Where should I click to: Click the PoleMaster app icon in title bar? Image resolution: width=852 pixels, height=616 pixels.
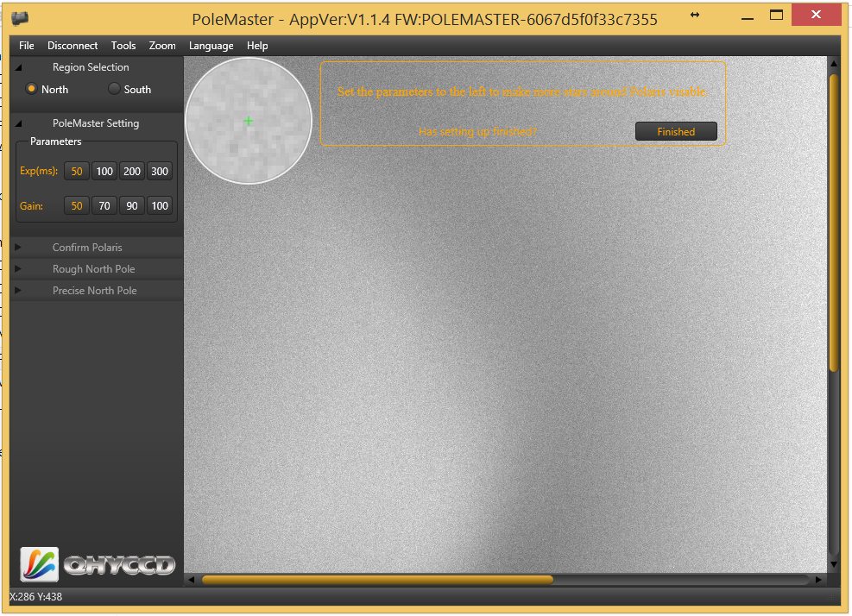(20, 18)
